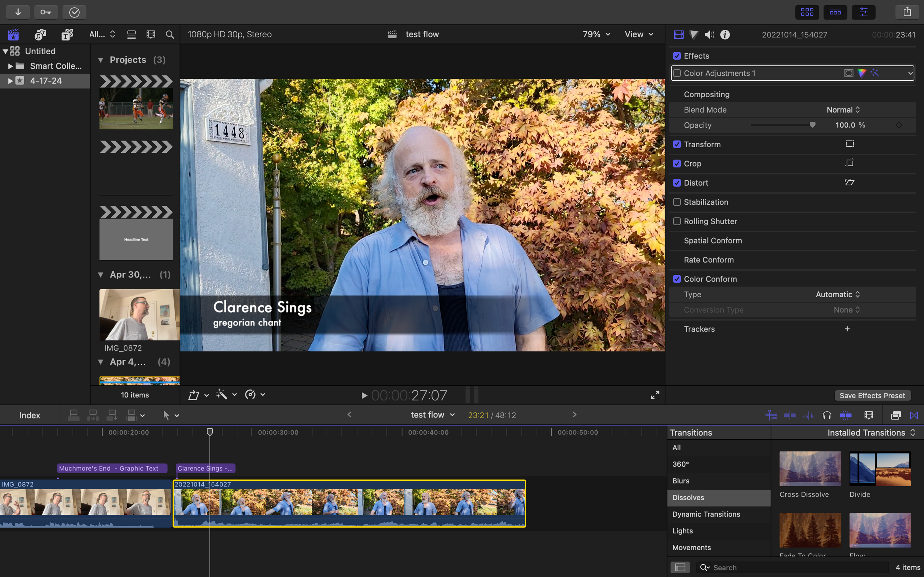Click the Keyword Editor key icon

click(46, 12)
